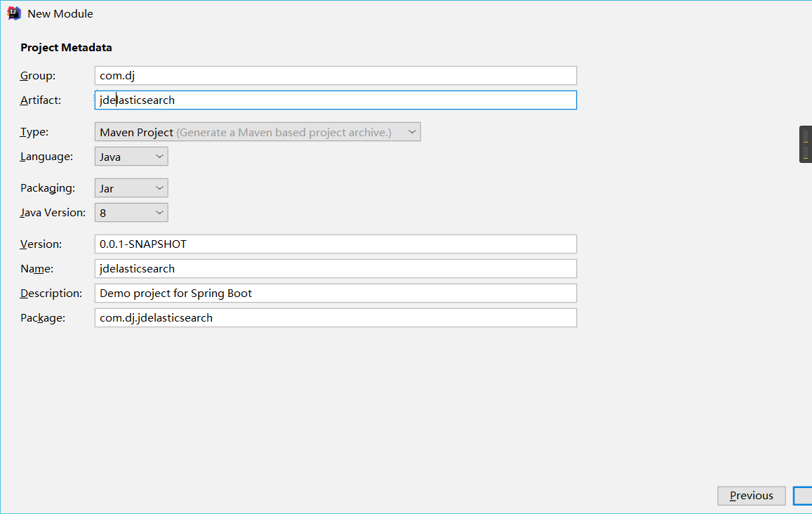812x514 pixels.
Task: Click the Artifact label
Action: 41,100
